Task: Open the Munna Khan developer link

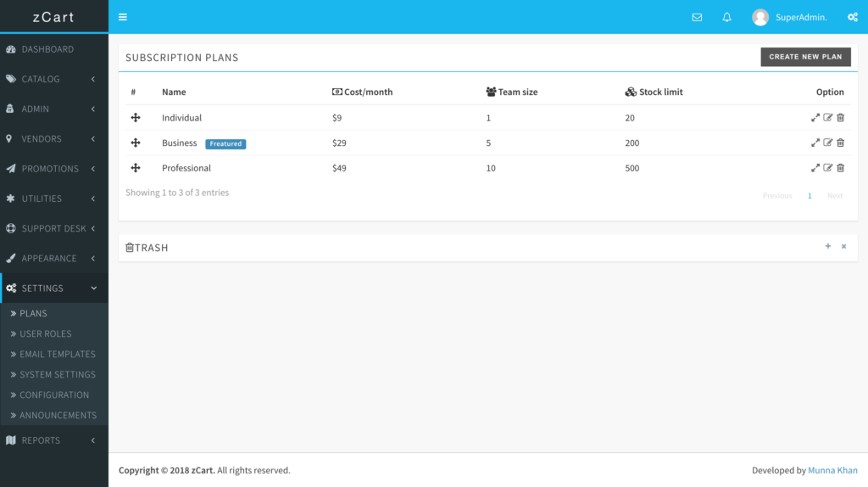Action: coord(832,470)
